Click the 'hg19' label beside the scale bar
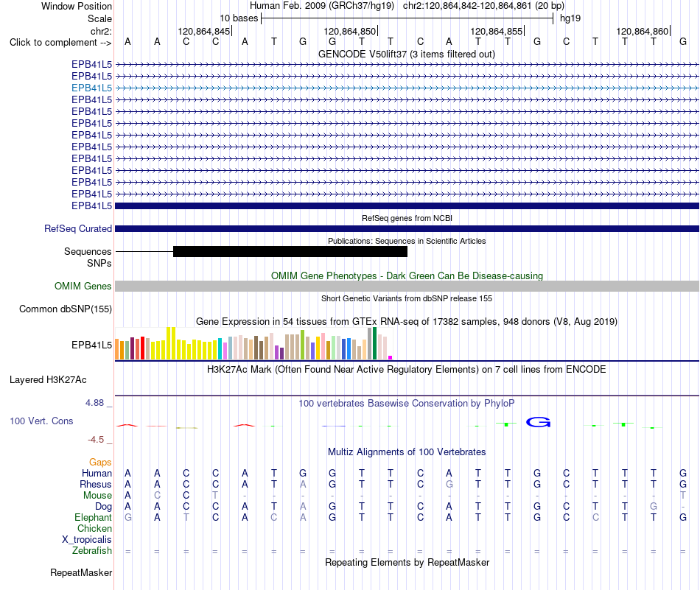700x590 pixels. tap(570, 18)
